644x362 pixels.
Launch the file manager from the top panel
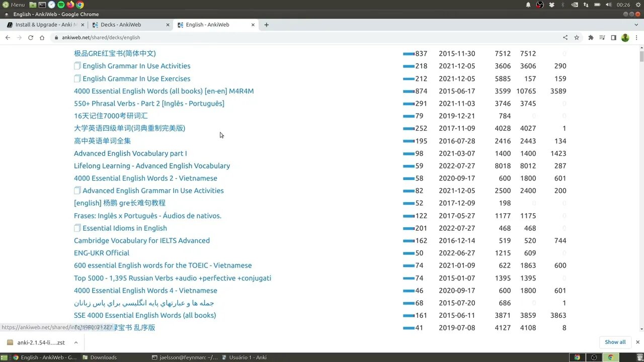[33, 5]
